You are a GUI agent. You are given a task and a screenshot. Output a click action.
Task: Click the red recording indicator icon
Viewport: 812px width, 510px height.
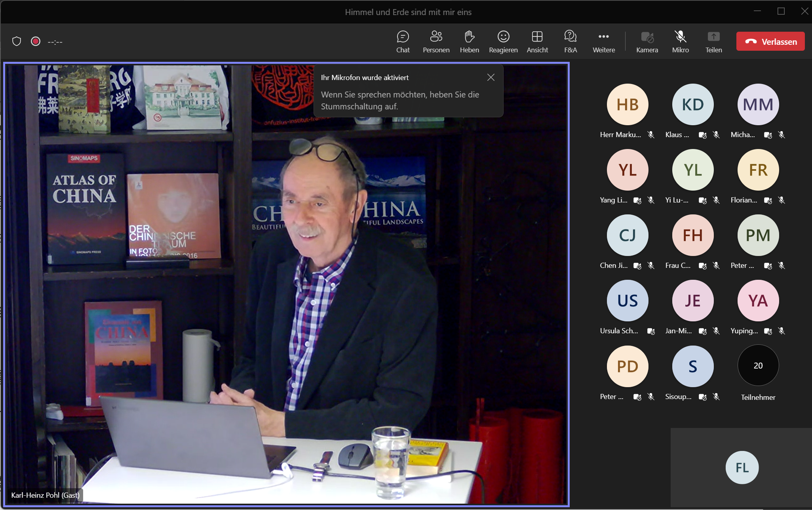(x=36, y=41)
